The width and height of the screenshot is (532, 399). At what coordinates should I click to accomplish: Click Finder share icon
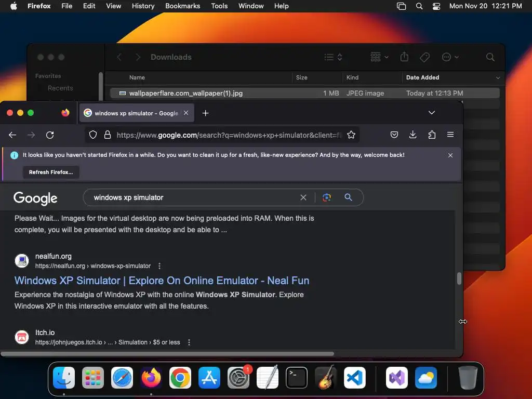[x=404, y=57]
